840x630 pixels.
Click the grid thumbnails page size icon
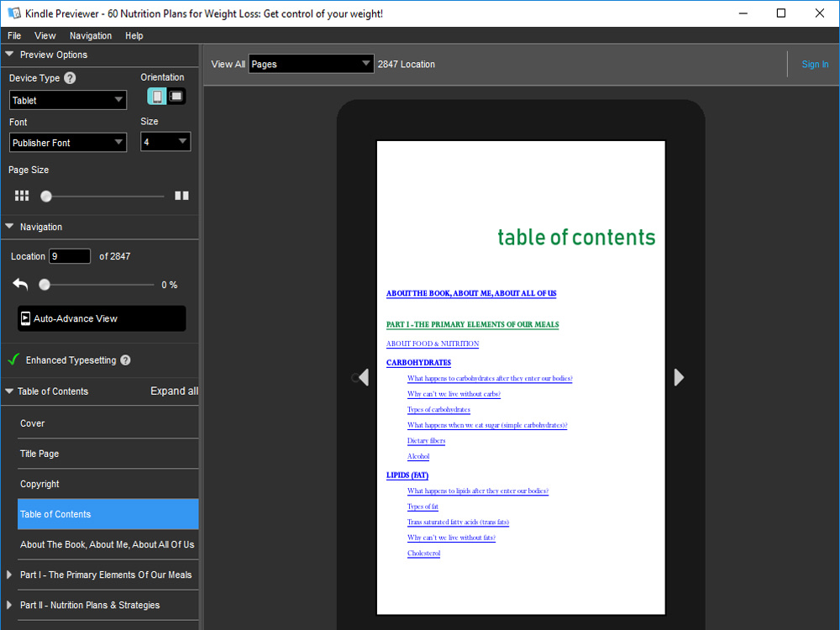[22, 196]
